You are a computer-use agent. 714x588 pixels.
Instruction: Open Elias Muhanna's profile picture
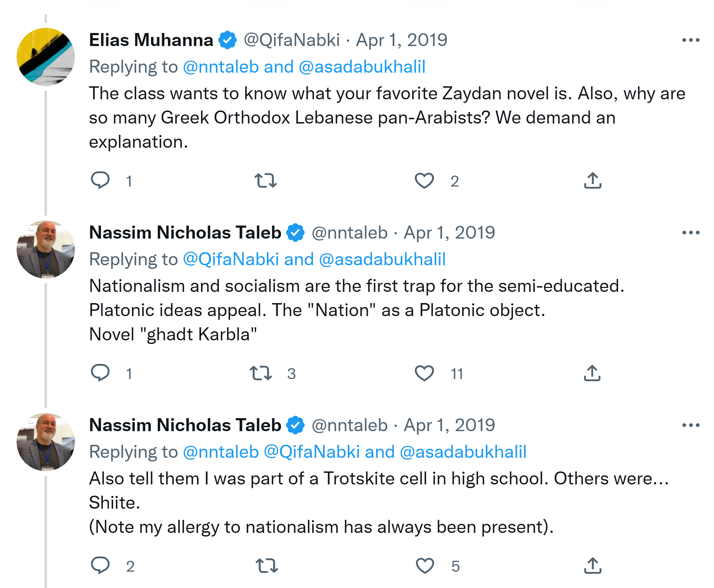(46, 57)
